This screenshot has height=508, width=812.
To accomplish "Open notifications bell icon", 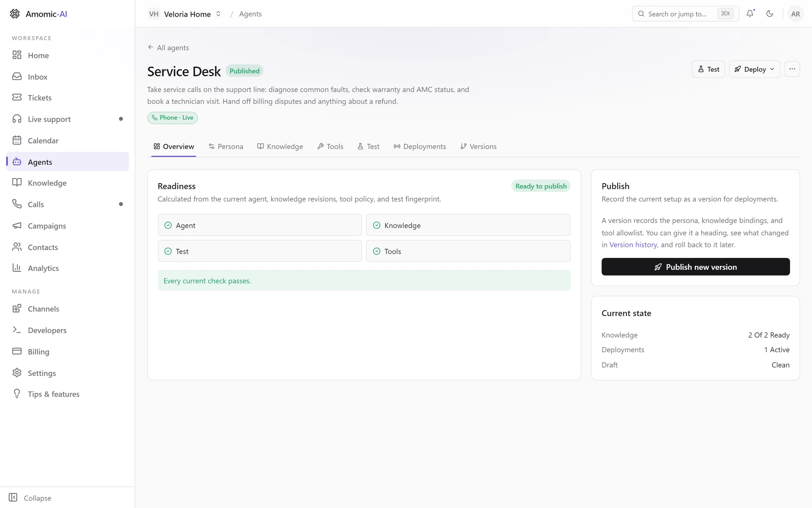I will click(x=750, y=14).
